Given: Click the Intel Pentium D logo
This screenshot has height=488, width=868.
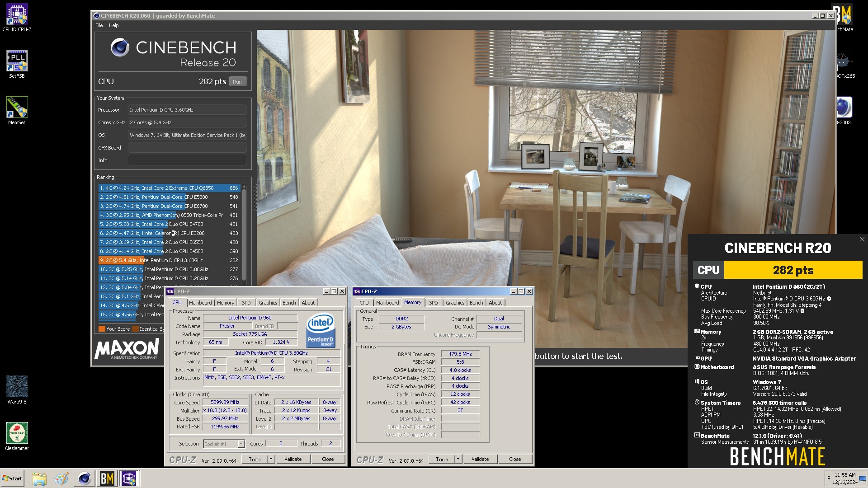Looking at the screenshot, I should (321, 330).
